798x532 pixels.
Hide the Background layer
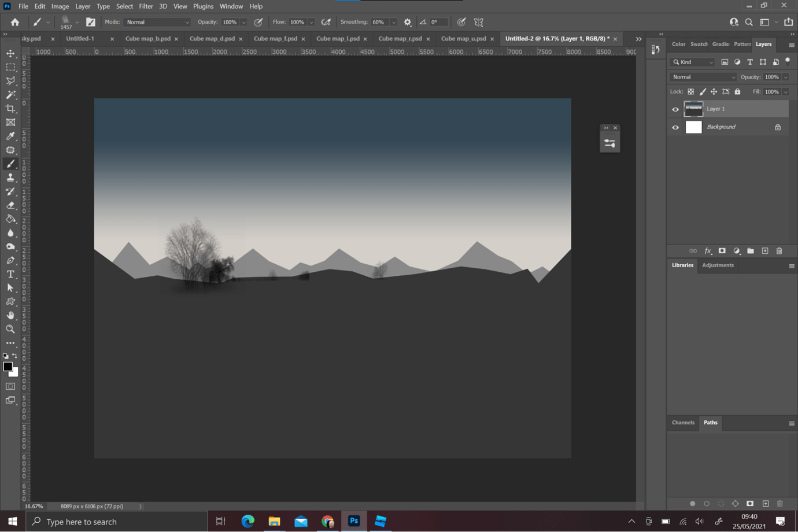(675, 127)
